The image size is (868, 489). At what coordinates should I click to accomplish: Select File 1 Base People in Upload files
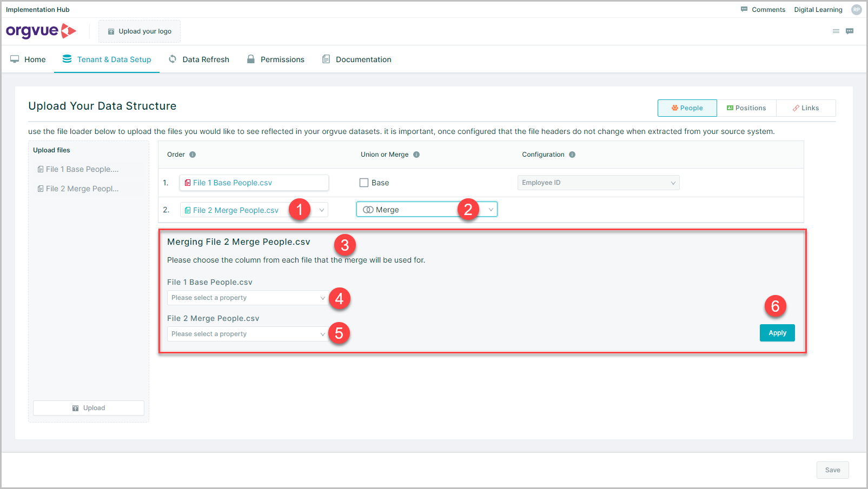click(x=78, y=169)
